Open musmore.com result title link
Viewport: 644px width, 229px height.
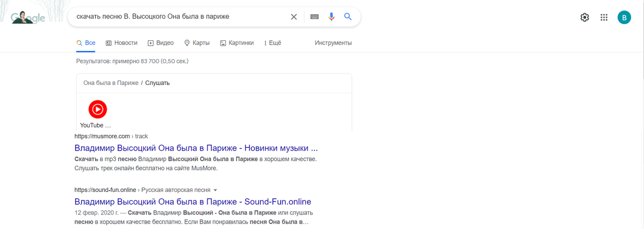196,147
